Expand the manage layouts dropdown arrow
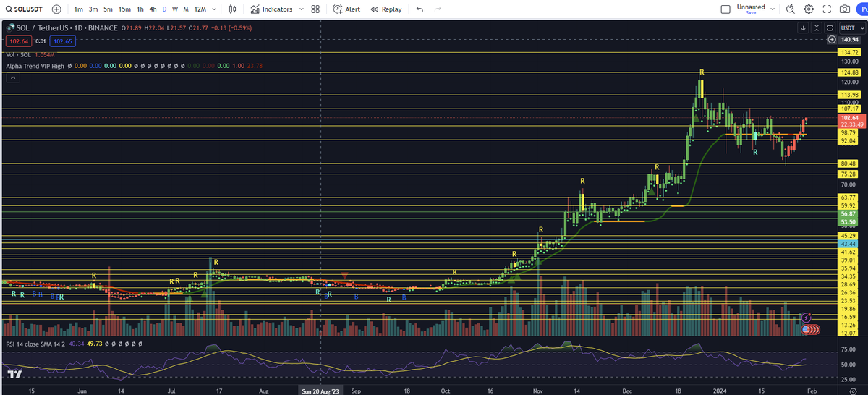Screen dimensions: 868x395 773,9
